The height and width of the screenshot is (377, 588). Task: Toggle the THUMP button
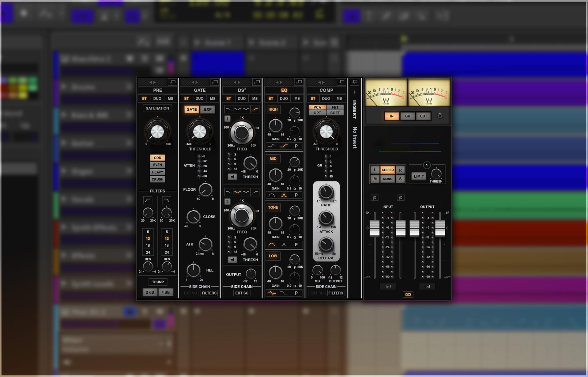158,282
